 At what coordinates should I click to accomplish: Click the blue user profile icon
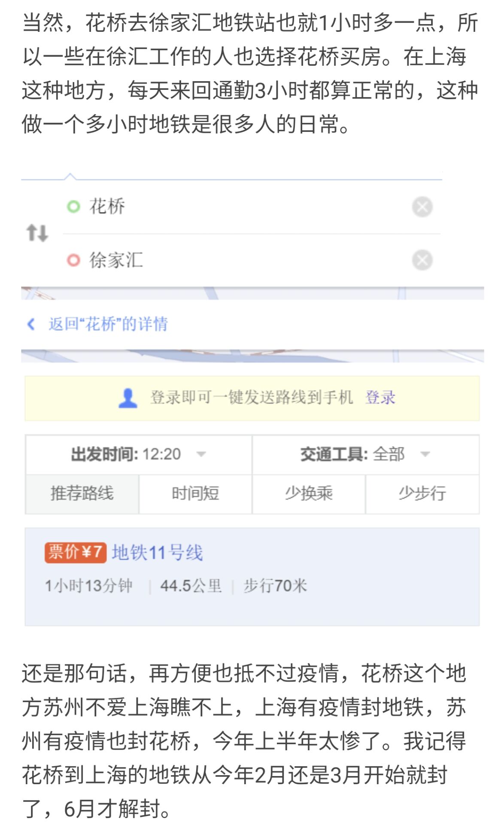(x=128, y=398)
